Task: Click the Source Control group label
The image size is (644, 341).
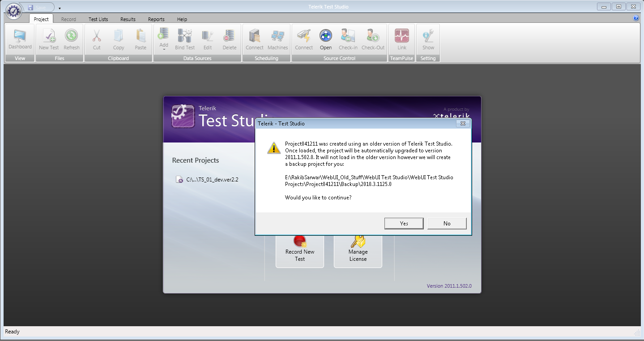Action: point(340,58)
